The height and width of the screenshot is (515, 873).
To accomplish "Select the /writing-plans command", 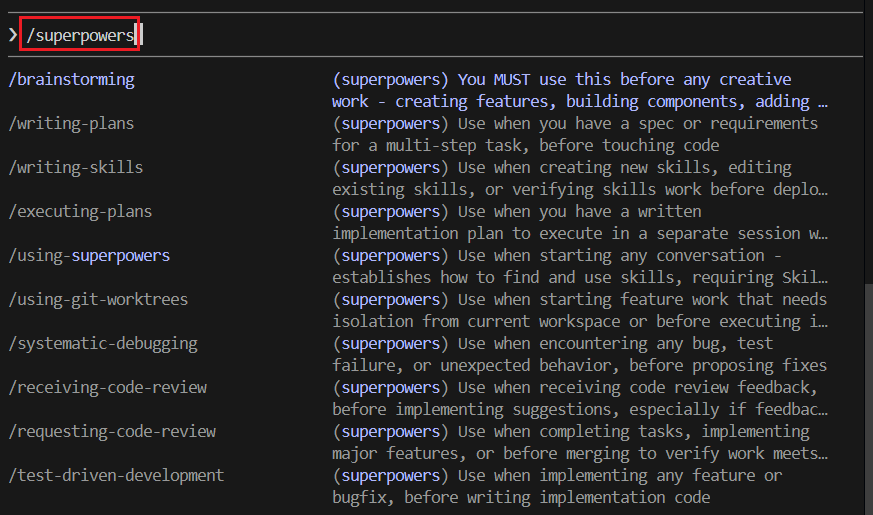I will coord(71,124).
